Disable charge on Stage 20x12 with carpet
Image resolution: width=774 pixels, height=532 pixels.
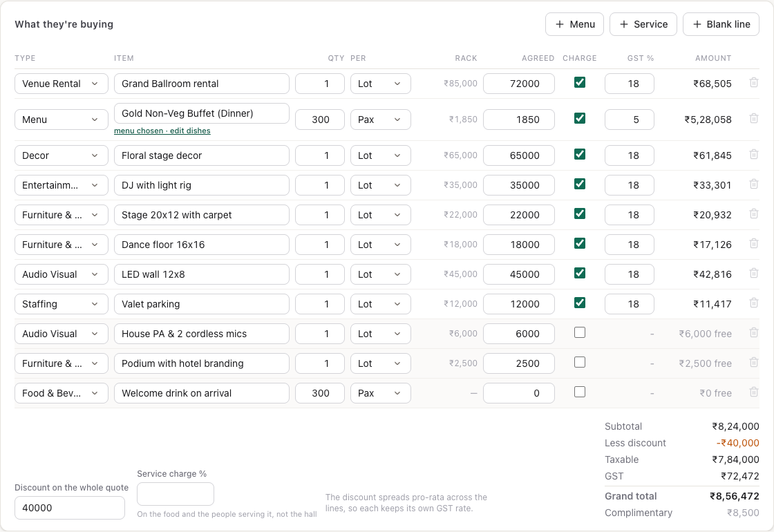click(580, 213)
